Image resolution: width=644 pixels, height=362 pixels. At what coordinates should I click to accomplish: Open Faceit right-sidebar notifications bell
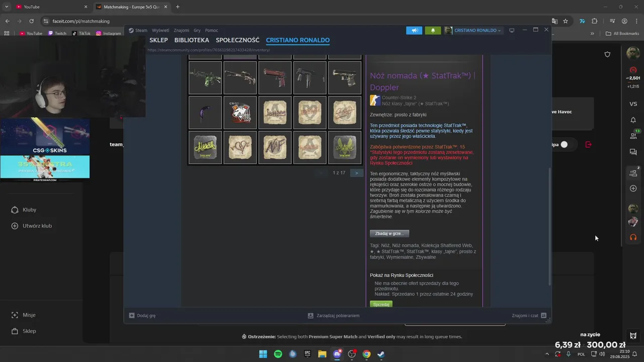click(633, 120)
